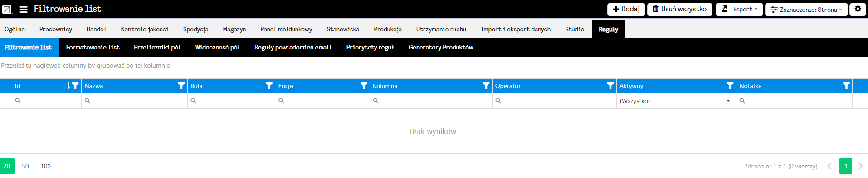Open the Eksport dropdown
This screenshot has height=178, width=868.
point(739,9)
